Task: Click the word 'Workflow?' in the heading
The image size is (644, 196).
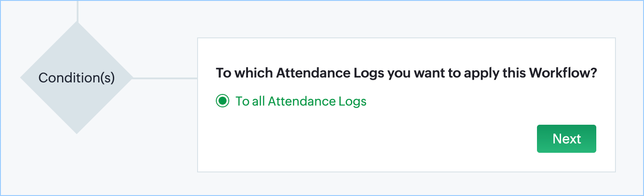Action: click(563, 73)
